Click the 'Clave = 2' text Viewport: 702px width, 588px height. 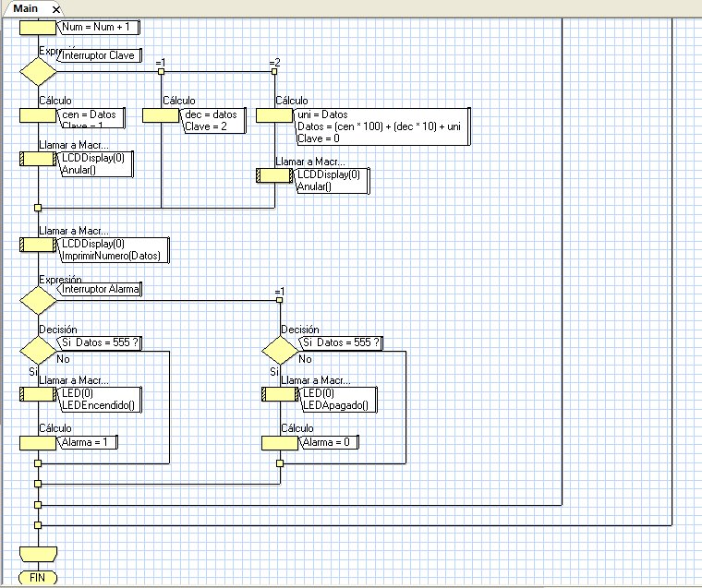pos(206,126)
